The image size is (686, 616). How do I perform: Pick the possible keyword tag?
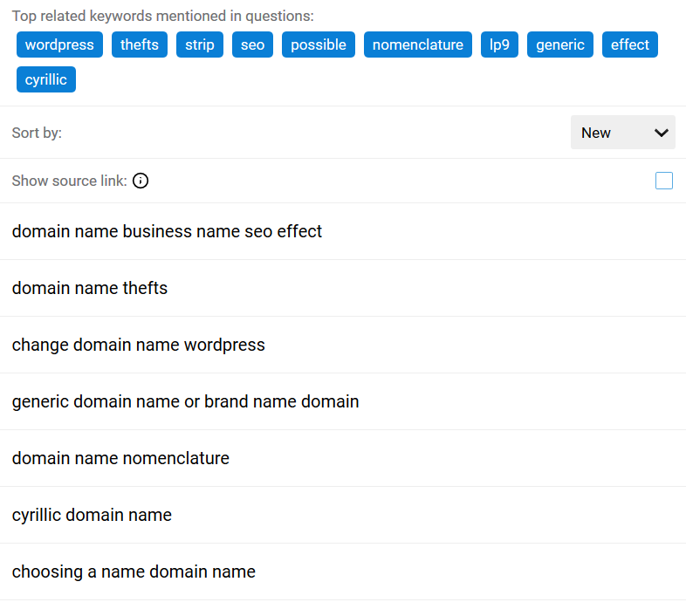pyautogui.click(x=319, y=44)
